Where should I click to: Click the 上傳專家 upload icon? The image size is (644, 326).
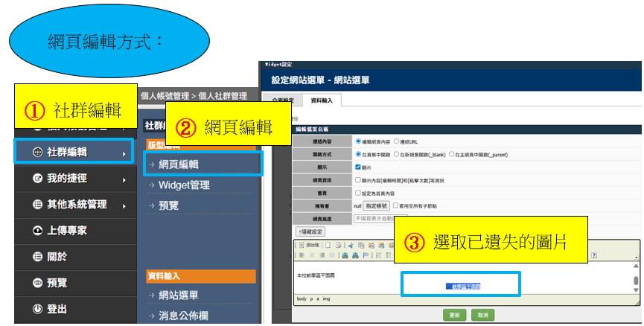point(37,231)
